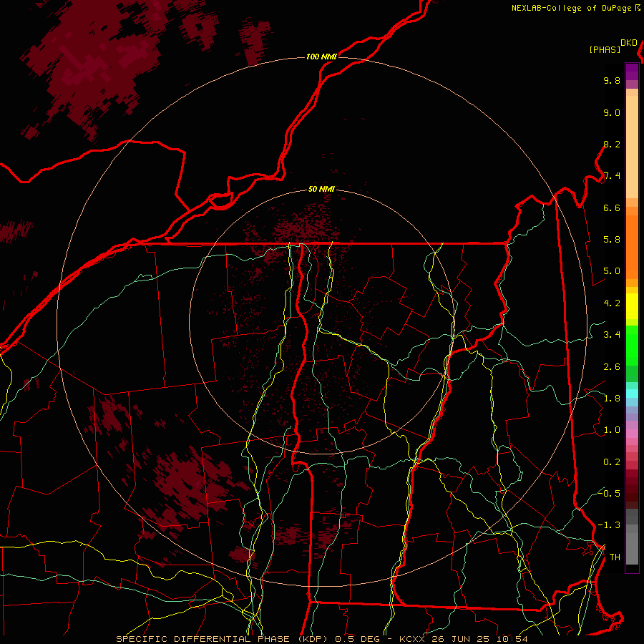Click the 6.6 legend value
The height and width of the screenshot is (644, 644).
pos(612,208)
